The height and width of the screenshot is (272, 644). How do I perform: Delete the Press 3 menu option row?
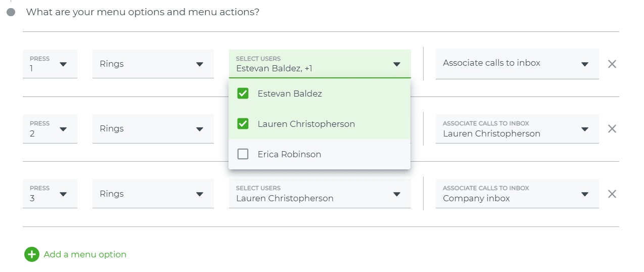pos(612,194)
